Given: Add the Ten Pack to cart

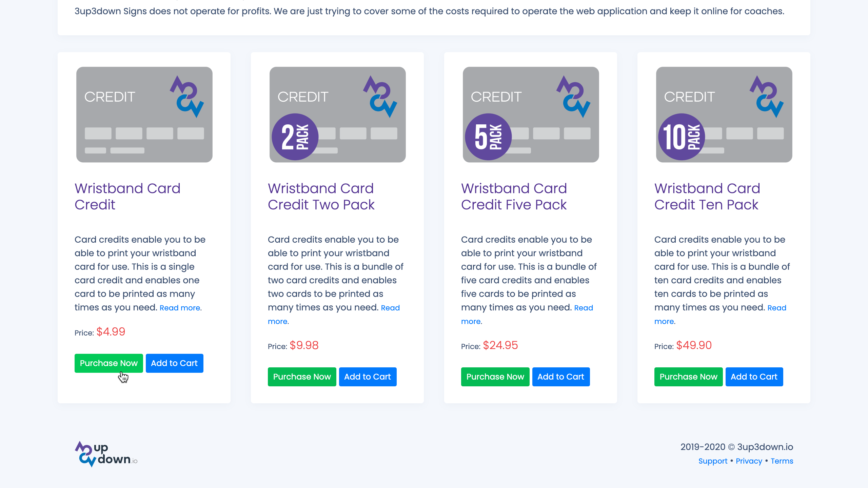Looking at the screenshot, I should 754,377.
